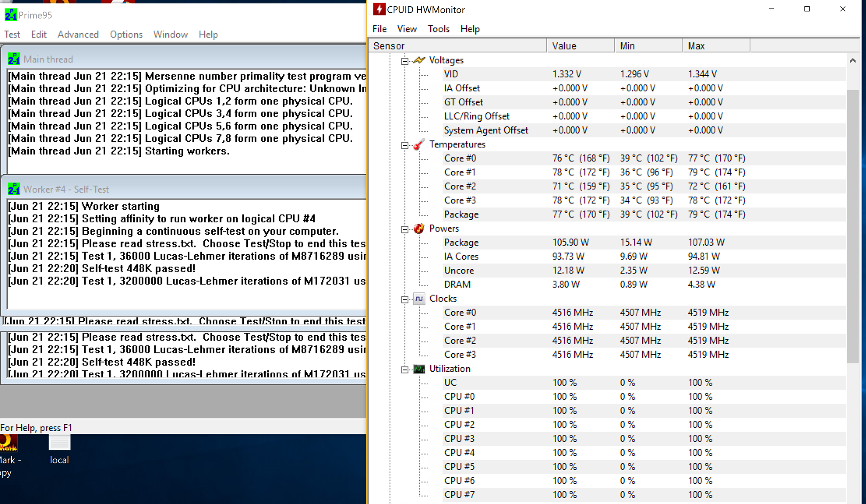Click the Min column header
The height and width of the screenshot is (504, 866).
coord(648,46)
